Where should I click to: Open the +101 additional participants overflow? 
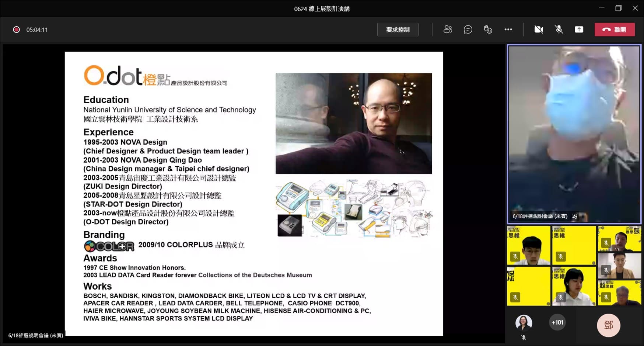click(x=557, y=322)
